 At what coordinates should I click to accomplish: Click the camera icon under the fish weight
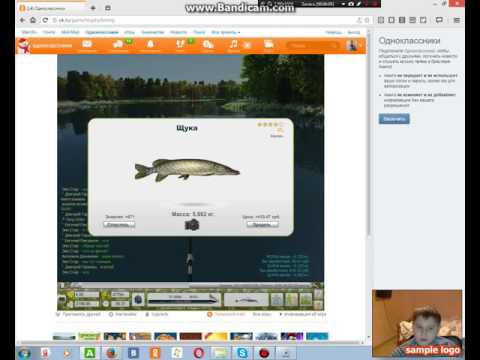tap(192, 225)
